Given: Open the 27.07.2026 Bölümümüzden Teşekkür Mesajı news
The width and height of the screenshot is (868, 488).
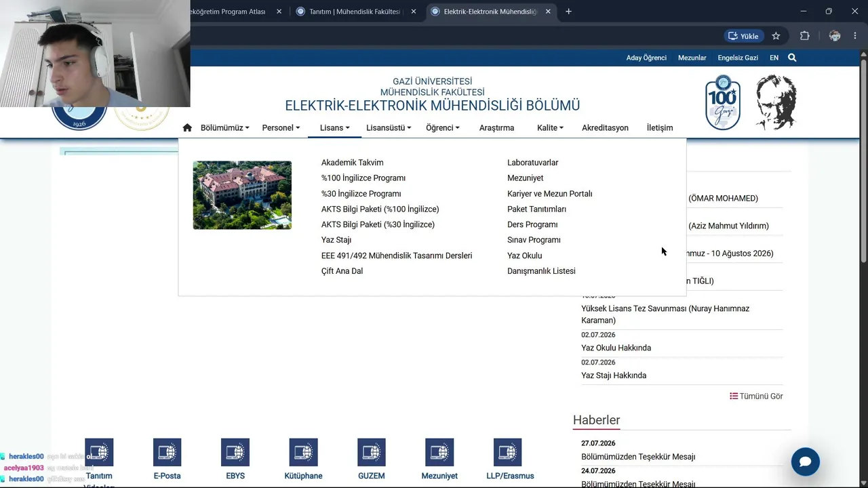Looking at the screenshot, I should 638,457.
